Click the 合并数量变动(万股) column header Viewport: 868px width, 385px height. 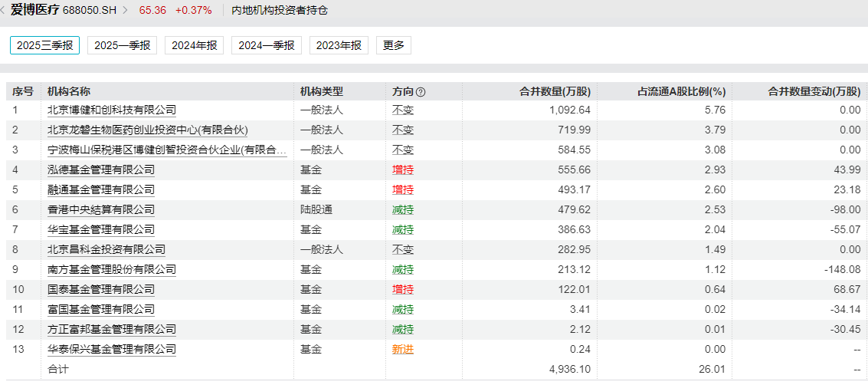(x=814, y=92)
